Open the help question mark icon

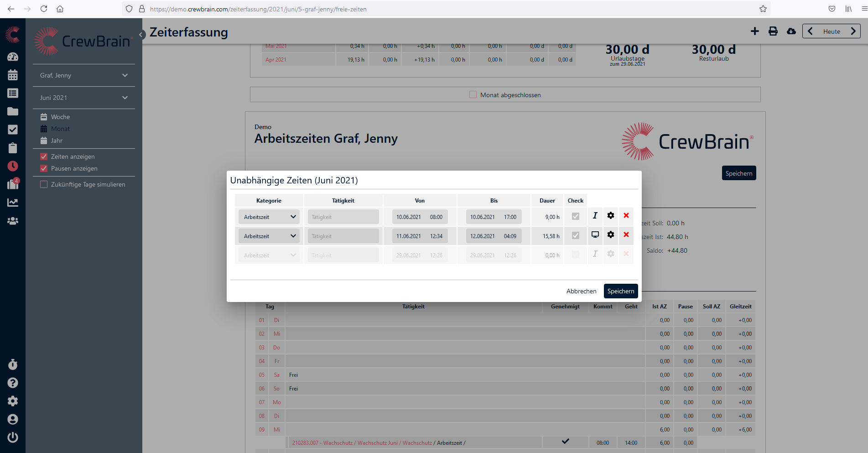(13, 383)
